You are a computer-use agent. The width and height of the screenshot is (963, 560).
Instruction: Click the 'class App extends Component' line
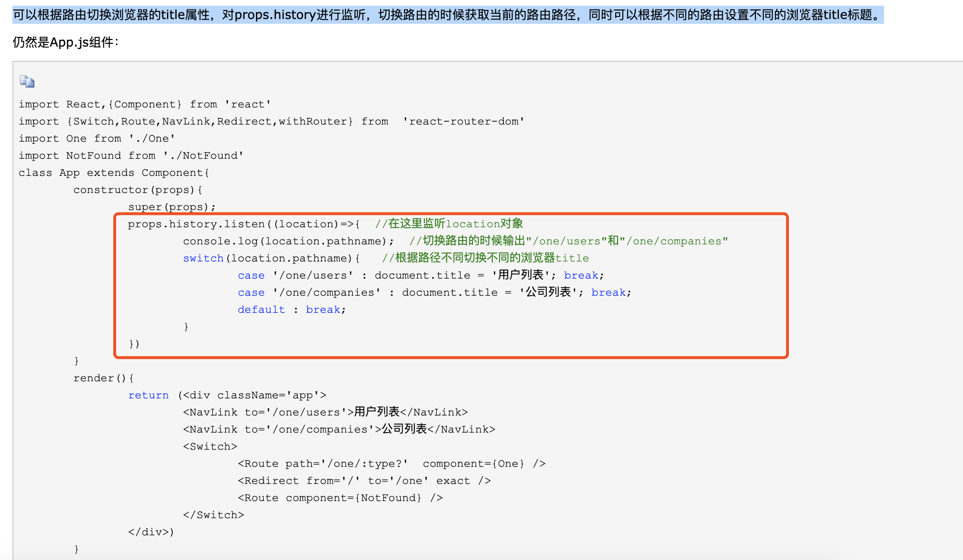tap(114, 173)
